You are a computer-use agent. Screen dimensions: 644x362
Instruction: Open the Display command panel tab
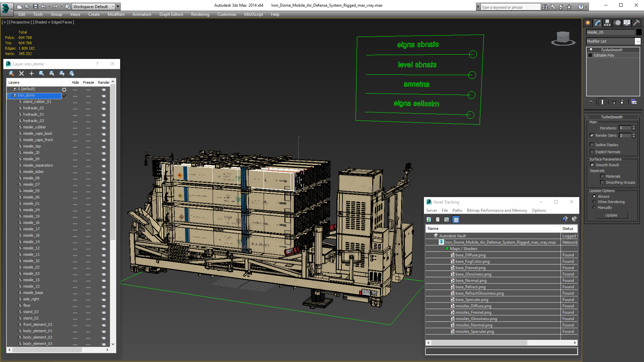click(627, 23)
